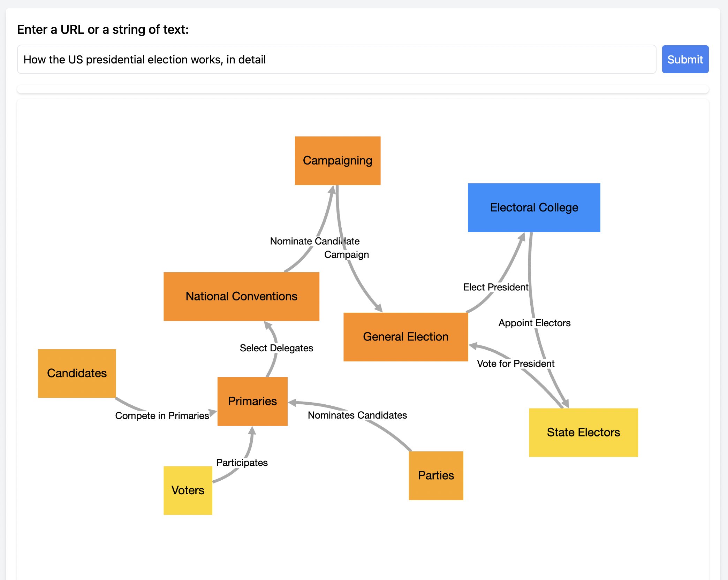
Task: Click the 'Appoint Electors' edge label
Action: [x=534, y=323]
